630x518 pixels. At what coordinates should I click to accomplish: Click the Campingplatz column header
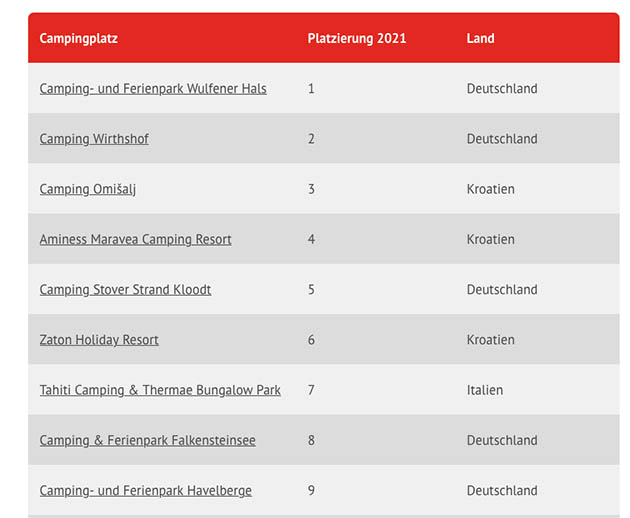pos(79,39)
